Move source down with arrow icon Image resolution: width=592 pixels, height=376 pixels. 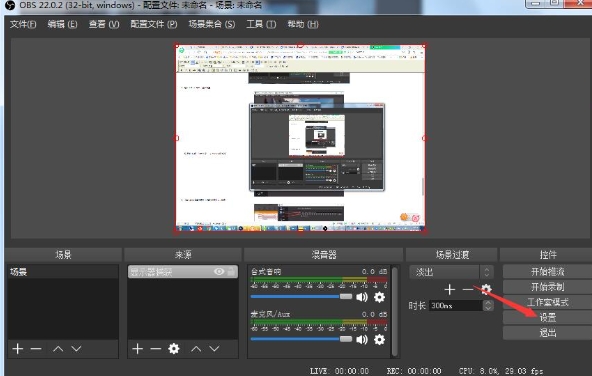coord(214,349)
